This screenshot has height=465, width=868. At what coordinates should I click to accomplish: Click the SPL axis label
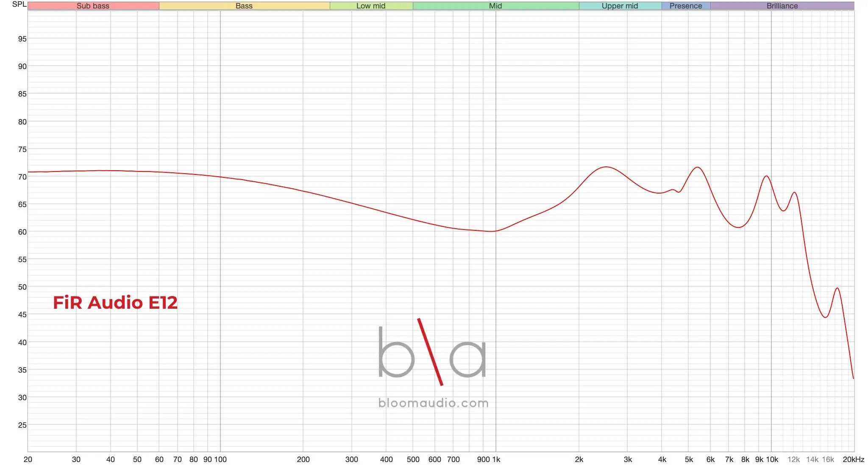click(19, 4)
